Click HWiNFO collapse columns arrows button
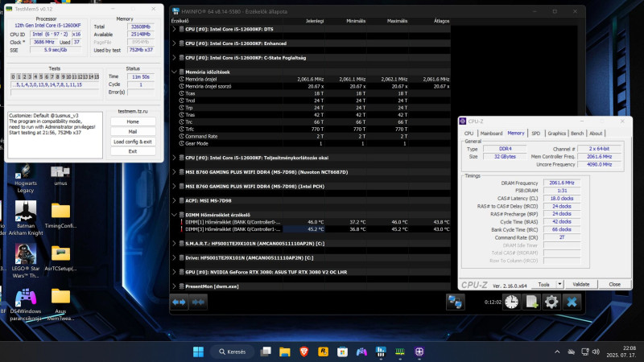This screenshot has width=644, height=362. pos(198,302)
